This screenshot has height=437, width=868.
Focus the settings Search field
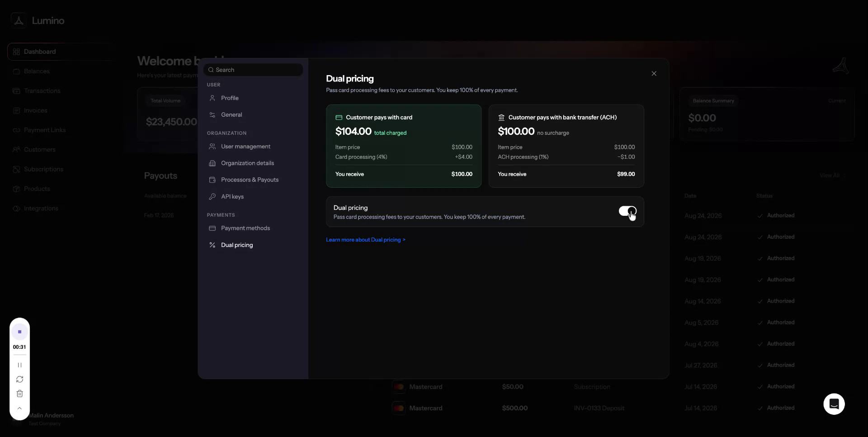[253, 70]
